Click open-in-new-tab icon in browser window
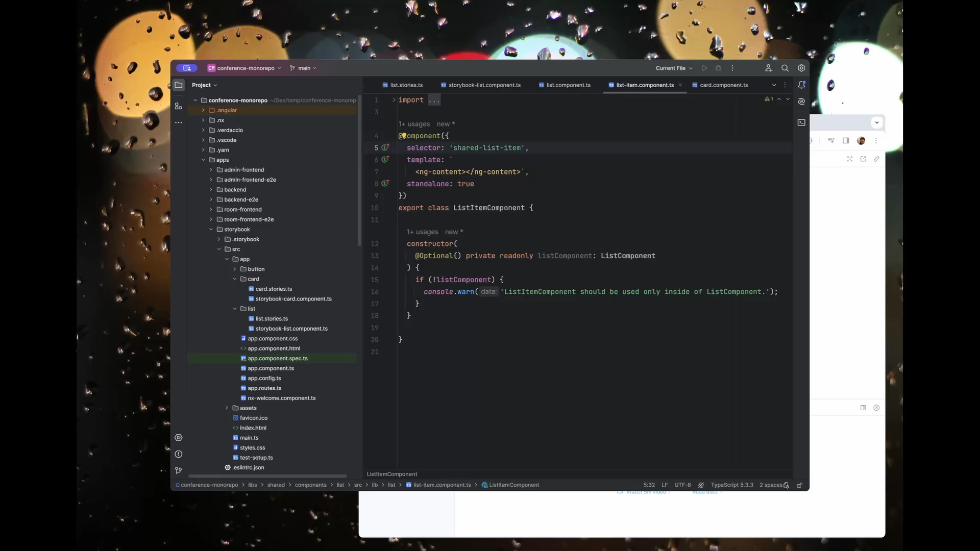Image resolution: width=980 pixels, height=551 pixels. [x=863, y=159]
